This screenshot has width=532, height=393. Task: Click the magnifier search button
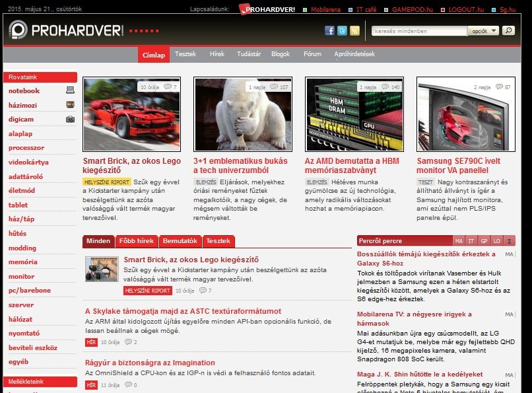(x=508, y=30)
